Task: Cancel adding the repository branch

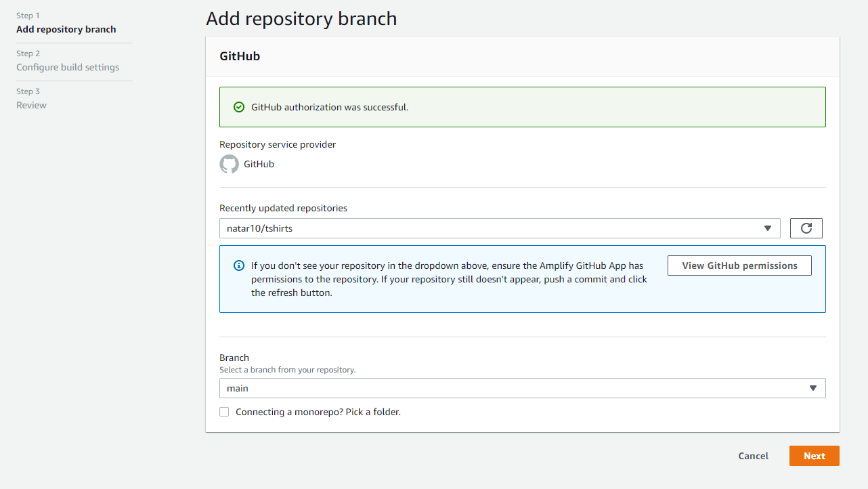Action: point(754,456)
